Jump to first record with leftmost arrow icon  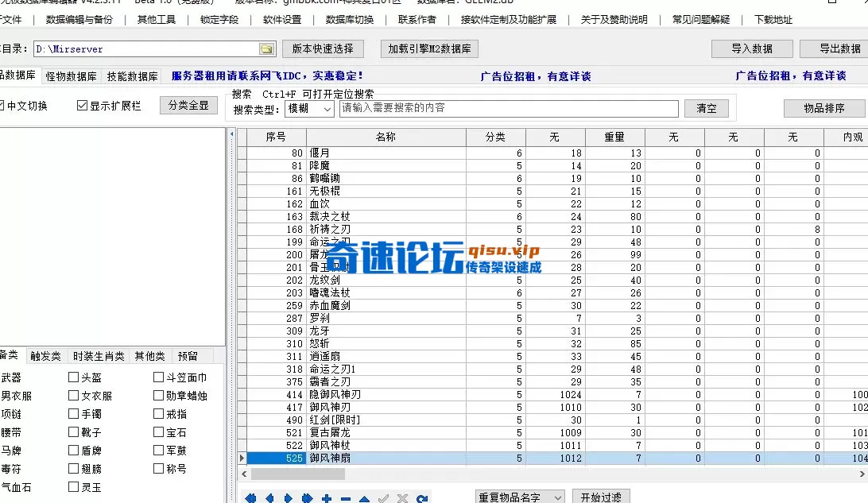tap(251, 497)
